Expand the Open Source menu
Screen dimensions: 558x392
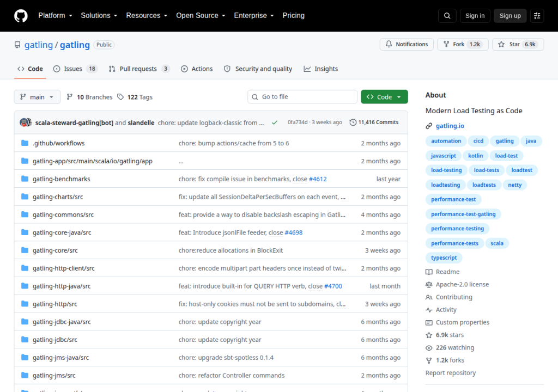(201, 16)
